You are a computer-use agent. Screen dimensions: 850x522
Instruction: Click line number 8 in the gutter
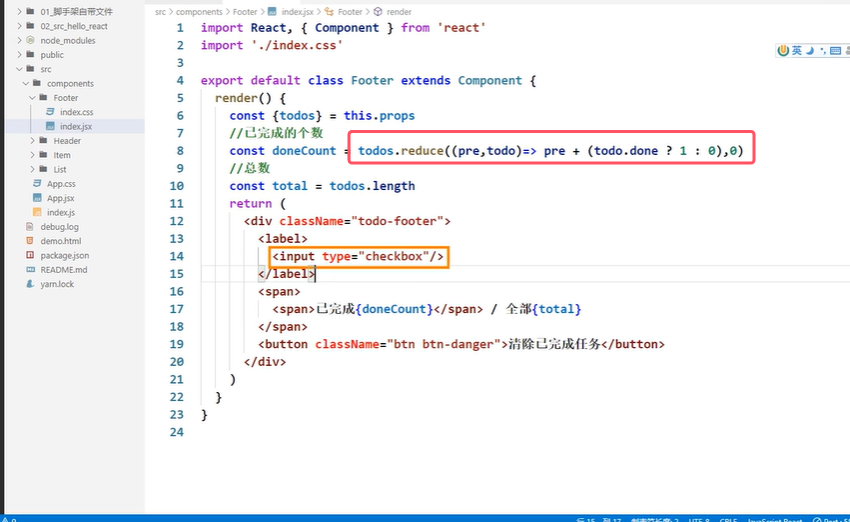[180, 151]
